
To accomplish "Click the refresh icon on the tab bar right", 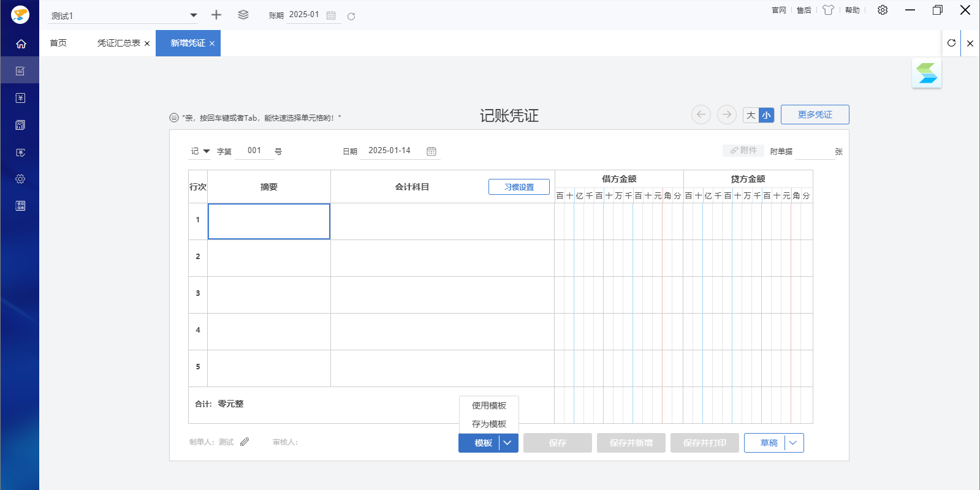I will (x=951, y=43).
